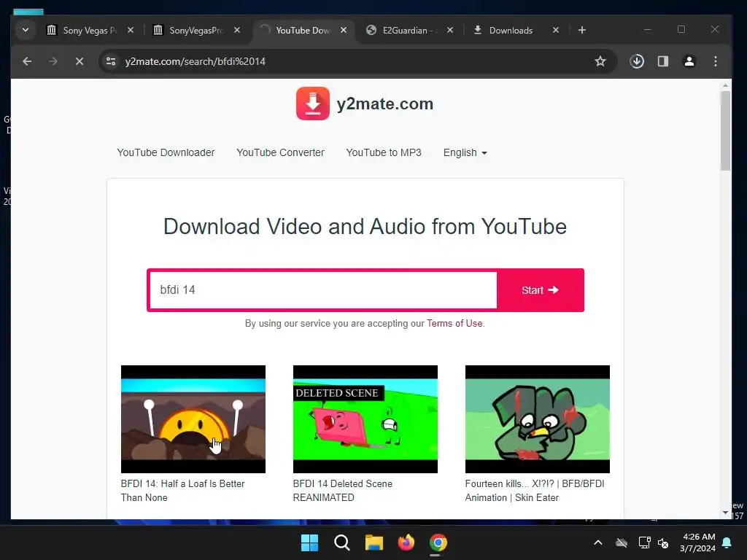
Task: Open the YouTube to MP3 link
Action: tap(384, 152)
